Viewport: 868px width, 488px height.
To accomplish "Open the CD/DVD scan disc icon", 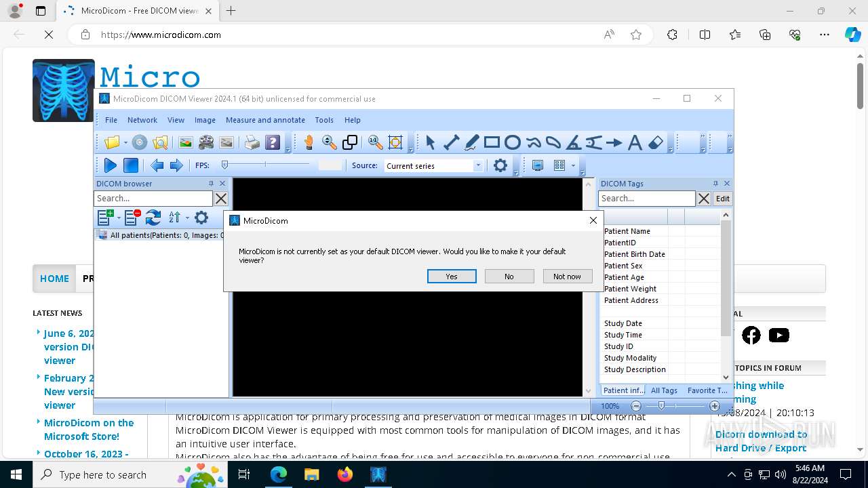I will tap(140, 142).
